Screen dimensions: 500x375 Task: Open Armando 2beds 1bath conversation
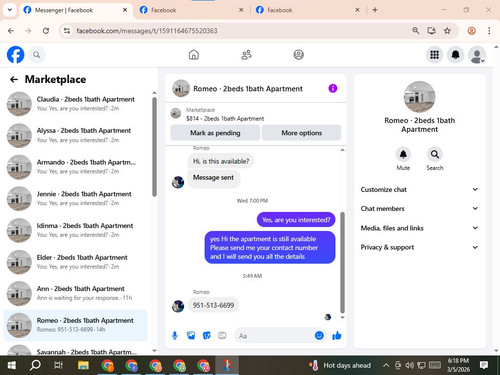76,167
